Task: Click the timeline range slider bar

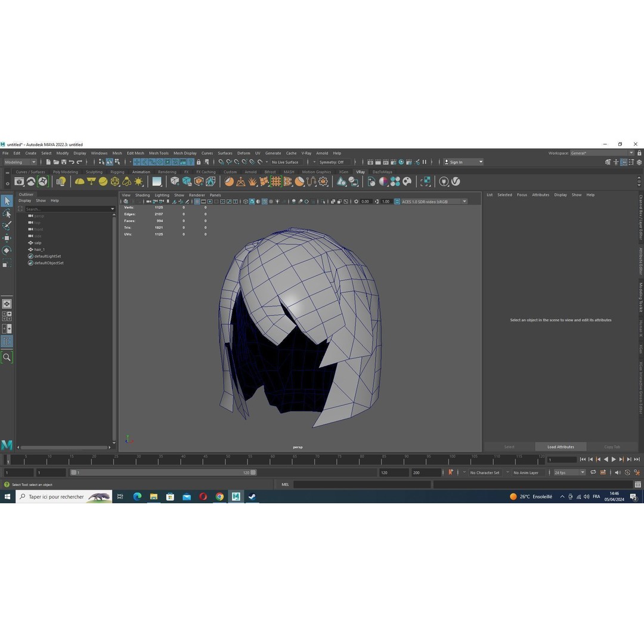Action: [163, 473]
